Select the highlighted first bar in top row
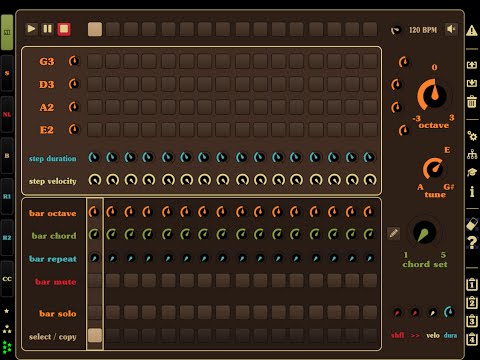This screenshot has width=480, height=360. click(95, 29)
